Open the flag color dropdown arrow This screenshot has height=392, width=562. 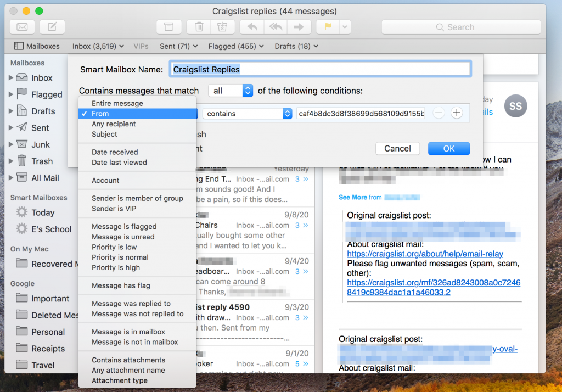345,27
